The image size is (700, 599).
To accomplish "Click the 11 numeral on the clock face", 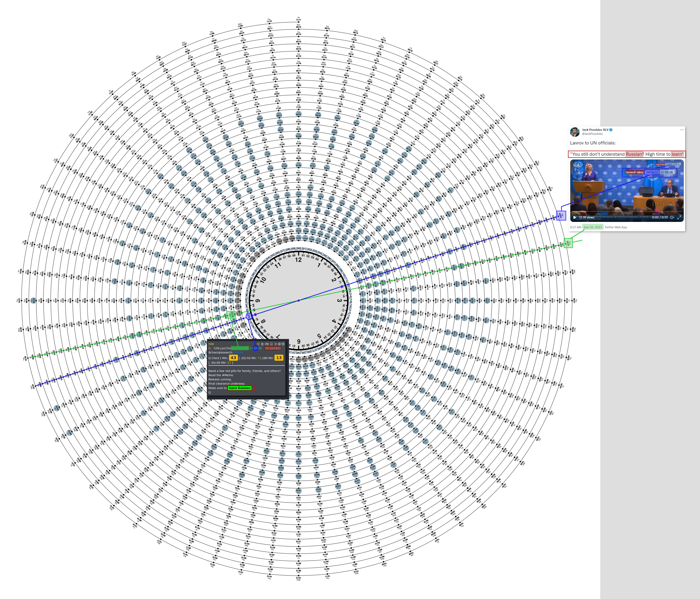I will tap(278, 265).
